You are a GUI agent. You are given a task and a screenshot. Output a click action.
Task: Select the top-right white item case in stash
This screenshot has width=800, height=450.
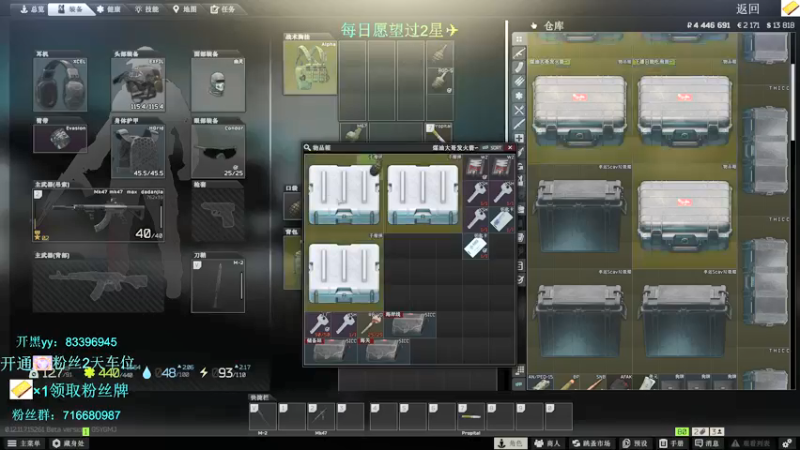pos(685,112)
